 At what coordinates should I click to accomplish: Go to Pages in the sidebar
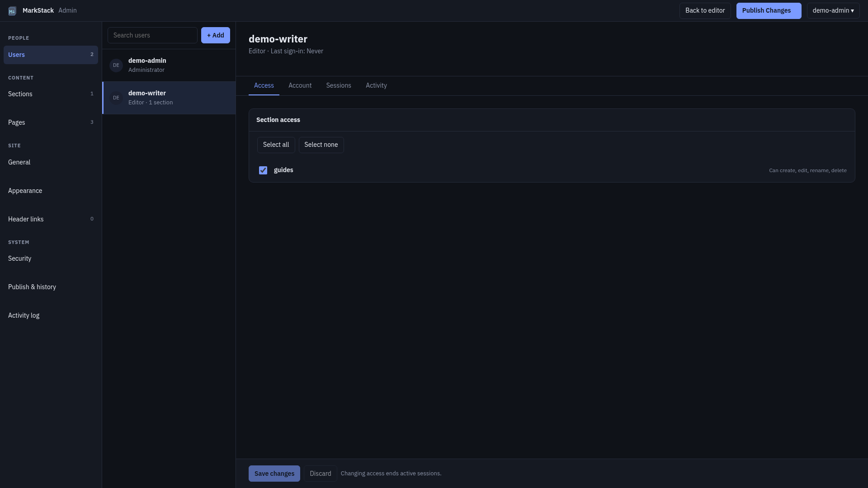pos(51,122)
